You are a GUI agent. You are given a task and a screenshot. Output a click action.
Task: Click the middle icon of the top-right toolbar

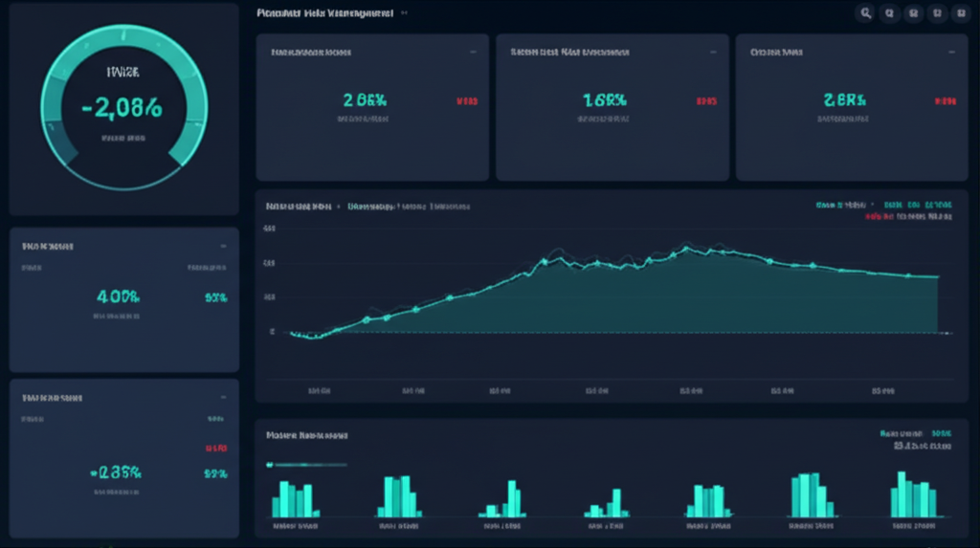(x=913, y=13)
